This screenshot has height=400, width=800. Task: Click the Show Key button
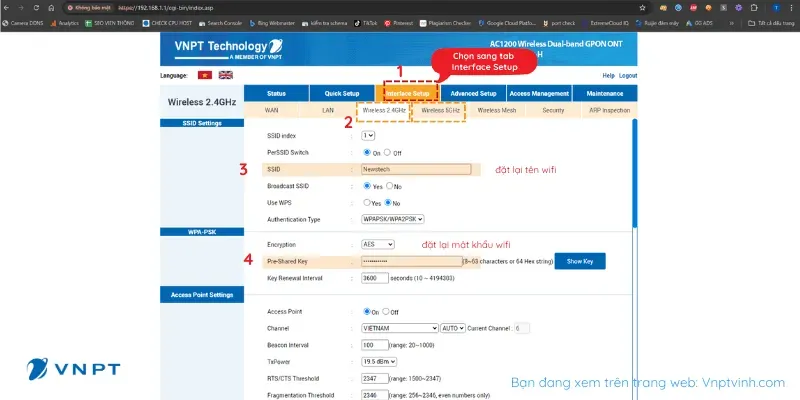(x=580, y=261)
